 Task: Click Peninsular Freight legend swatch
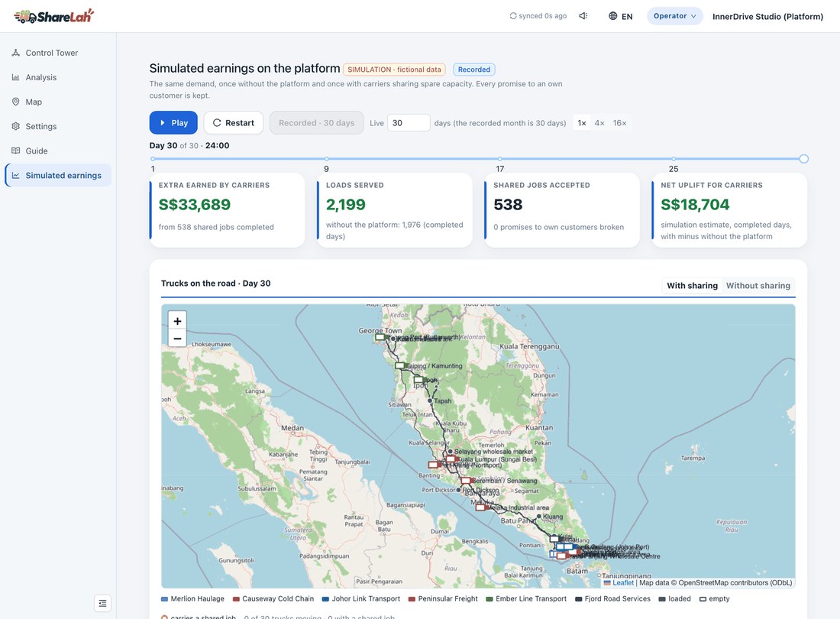click(x=412, y=599)
